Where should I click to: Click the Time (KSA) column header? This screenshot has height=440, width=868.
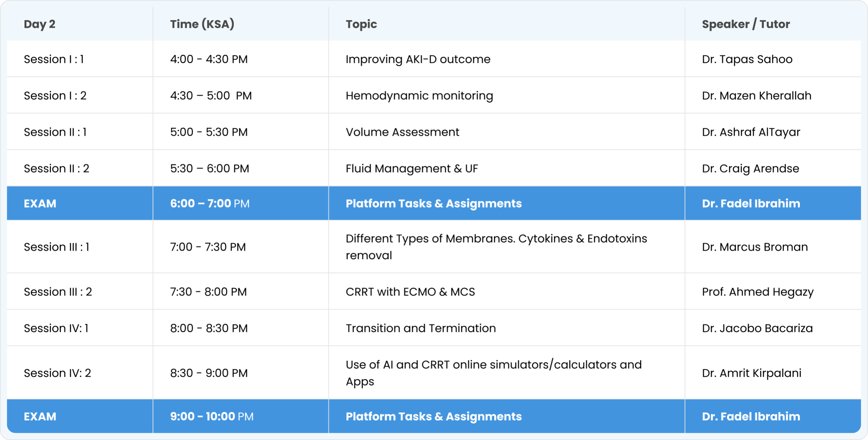point(202,24)
